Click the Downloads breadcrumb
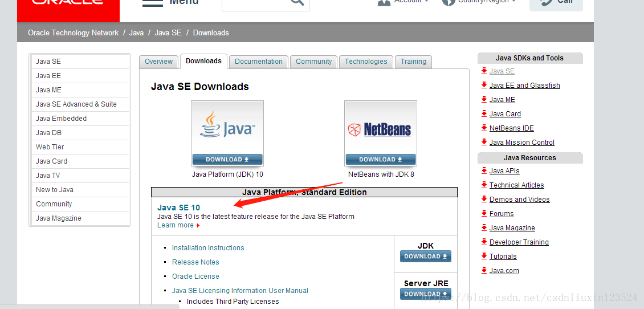The height and width of the screenshot is (309, 644). click(x=211, y=33)
